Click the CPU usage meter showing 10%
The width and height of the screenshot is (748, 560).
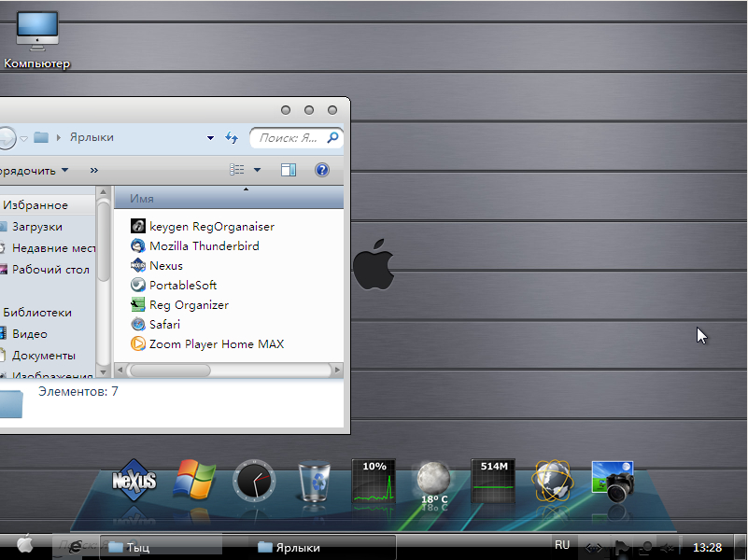[x=374, y=482]
